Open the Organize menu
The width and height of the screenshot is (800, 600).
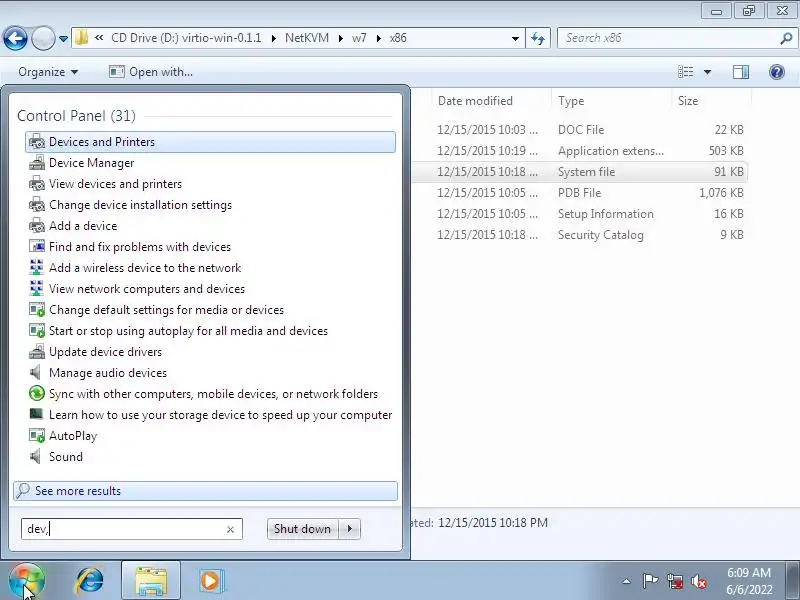click(48, 72)
